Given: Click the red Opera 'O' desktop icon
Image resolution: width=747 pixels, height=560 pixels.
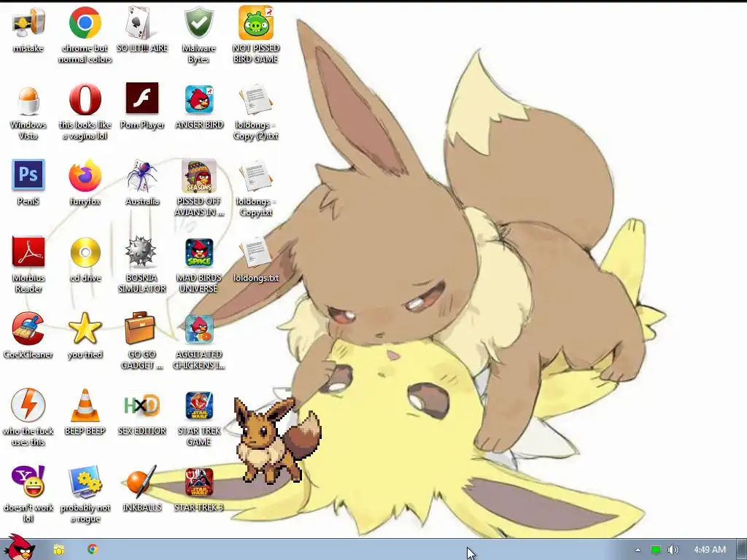Looking at the screenshot, I should point(85,99).
